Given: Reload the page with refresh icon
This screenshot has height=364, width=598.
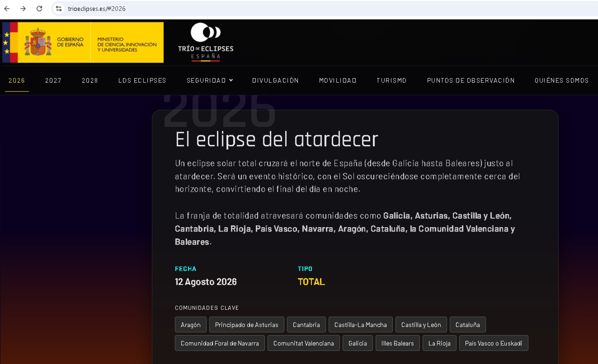Looking at the screenshot, I should [39, 9].
